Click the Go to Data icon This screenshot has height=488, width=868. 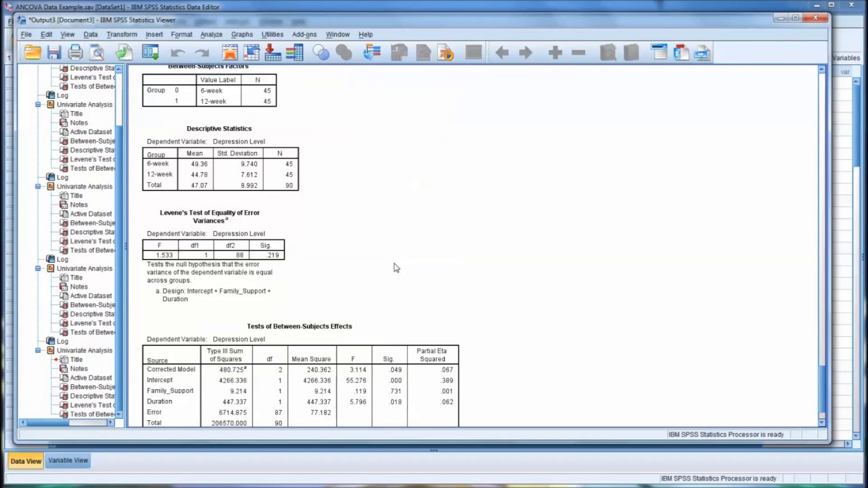230,53
